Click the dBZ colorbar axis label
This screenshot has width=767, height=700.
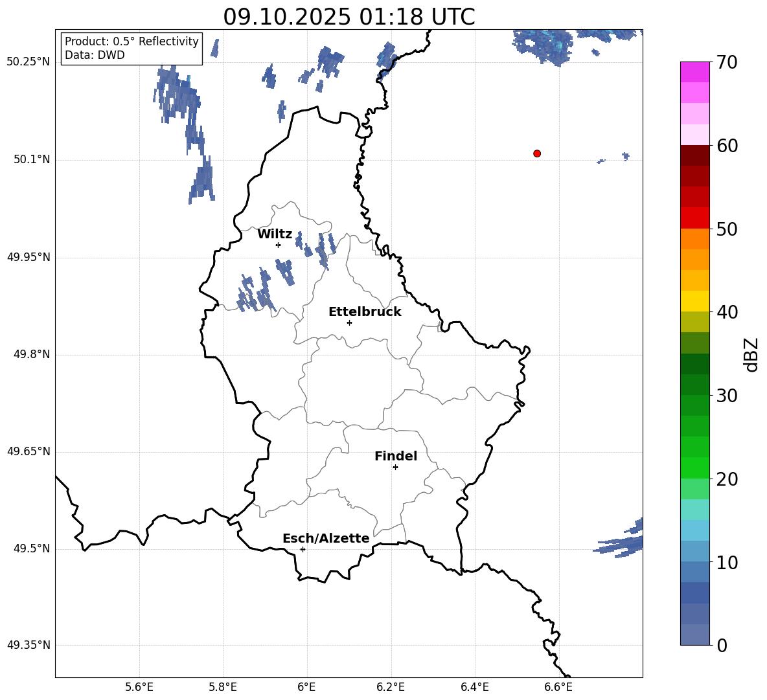pyautogui.click(x=751, y=354)
